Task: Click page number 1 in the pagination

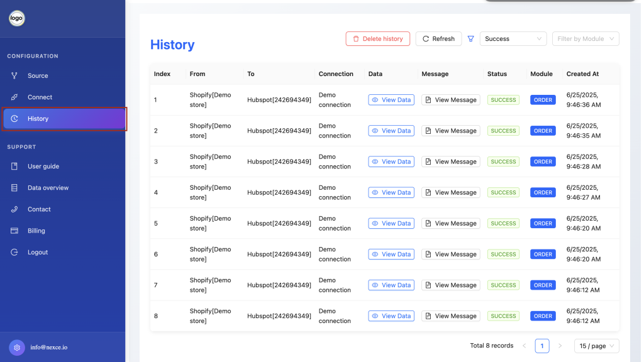Action: (x=542, y=346)
